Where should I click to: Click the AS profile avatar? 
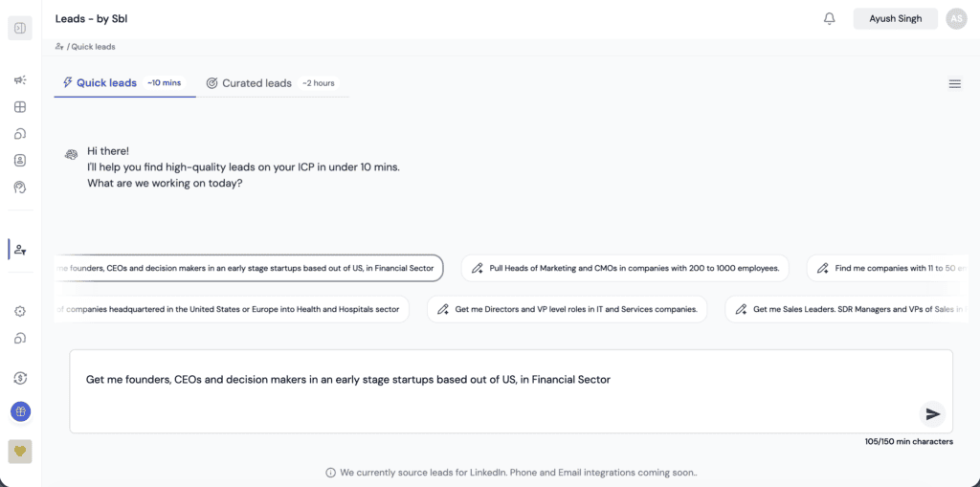point(955,19)
